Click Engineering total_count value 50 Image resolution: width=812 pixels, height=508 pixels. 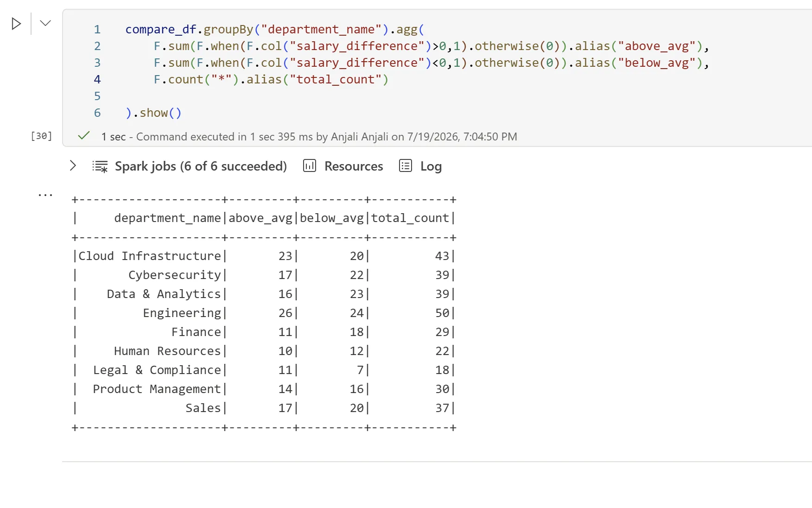442,313
